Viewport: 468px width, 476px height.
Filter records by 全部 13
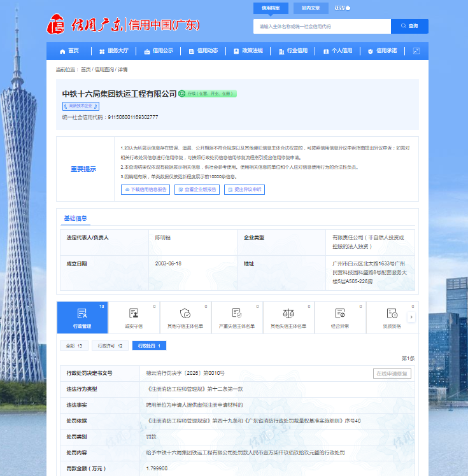[x=74, y=346]
